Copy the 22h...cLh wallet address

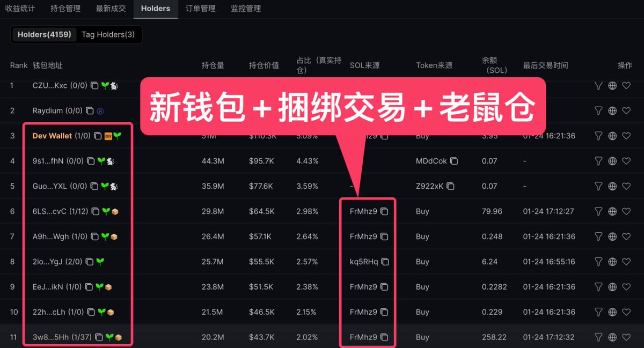click(92, 312)
